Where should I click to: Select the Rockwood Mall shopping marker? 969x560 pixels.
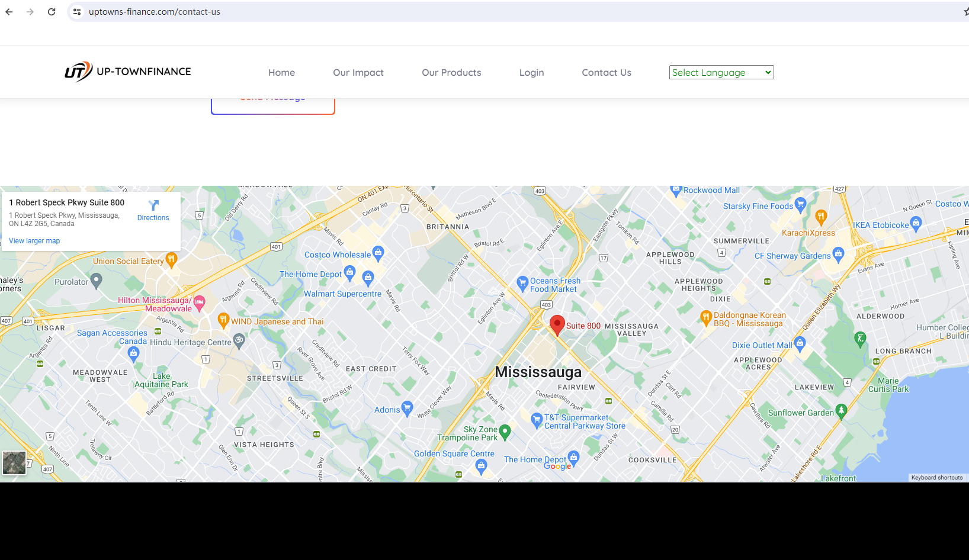676,191
